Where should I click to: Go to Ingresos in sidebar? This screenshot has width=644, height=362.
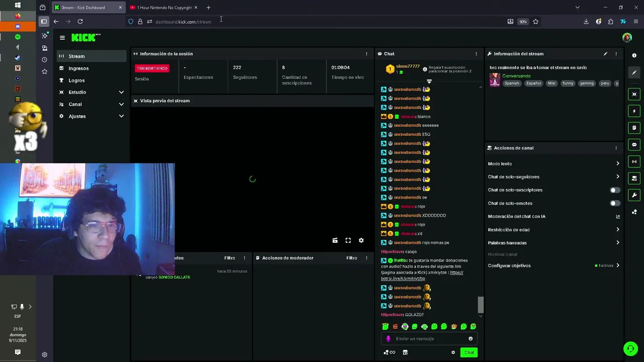tap(92, 68)
